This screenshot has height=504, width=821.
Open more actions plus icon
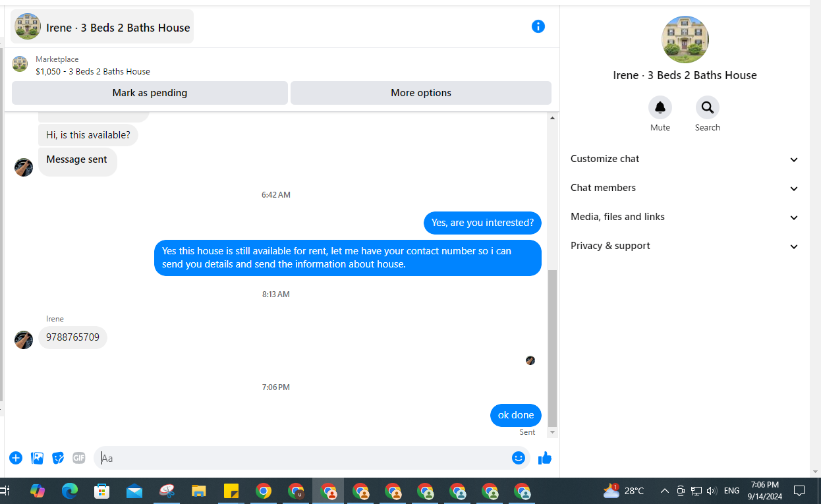click(x=16, y=458)
